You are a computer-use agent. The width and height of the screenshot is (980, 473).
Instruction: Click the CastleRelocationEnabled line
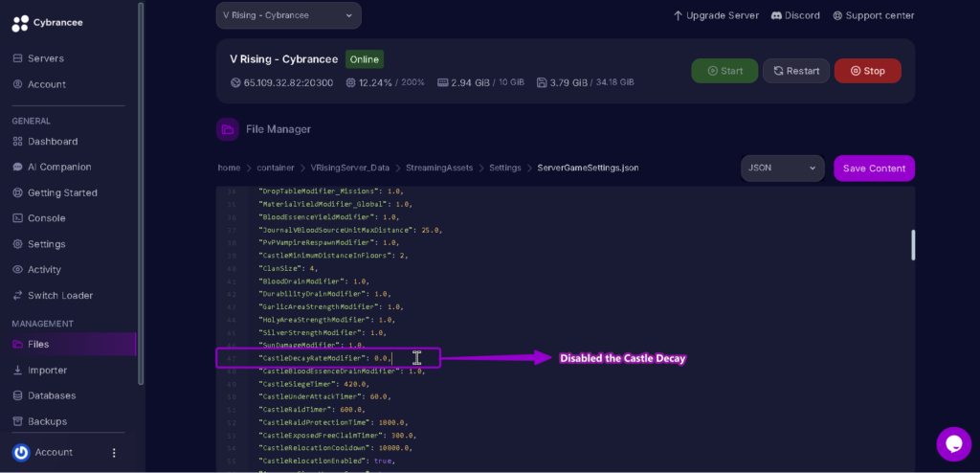point(326,462)
